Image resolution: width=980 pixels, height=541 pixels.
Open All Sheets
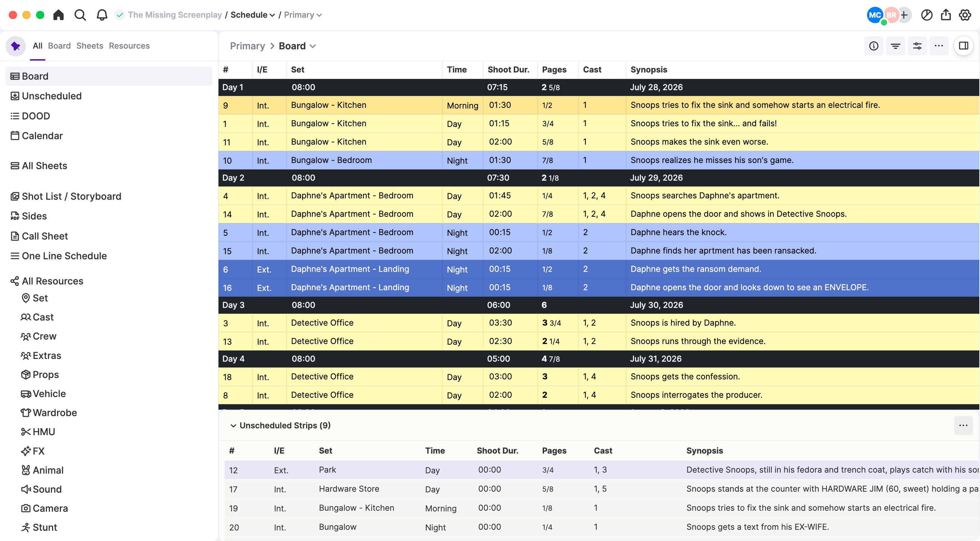[x=45, y=165]
